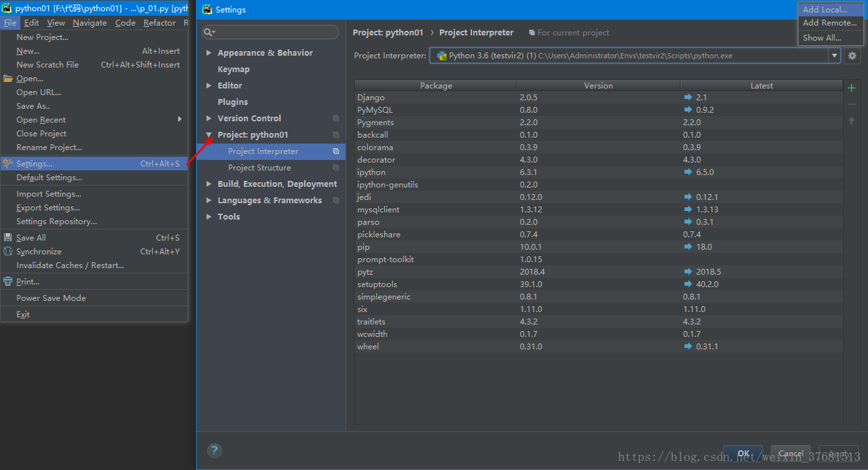Expand Languages & Frameworks section
This screenshot has height=470, width=868.
pos(209,201)
